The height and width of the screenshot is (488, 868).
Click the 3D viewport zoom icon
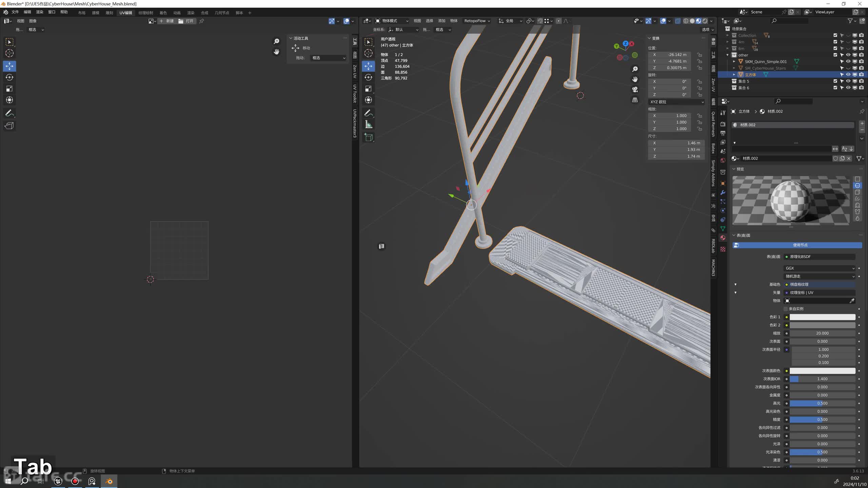click(x=635, y=69)
